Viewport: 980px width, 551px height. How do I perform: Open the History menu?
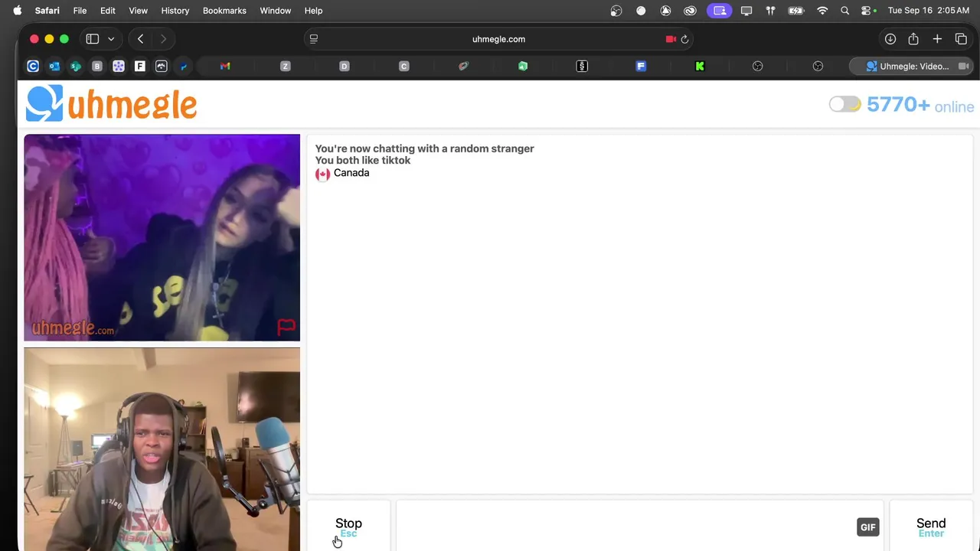175,11
